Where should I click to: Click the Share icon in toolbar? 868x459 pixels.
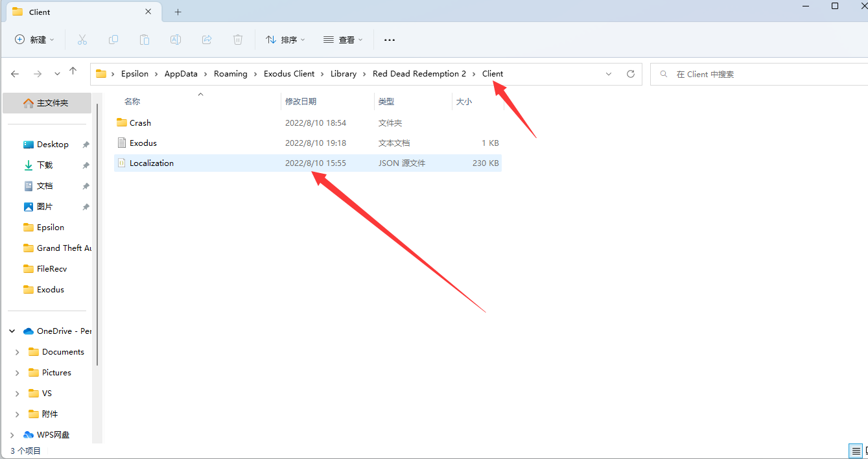[207, 40]
